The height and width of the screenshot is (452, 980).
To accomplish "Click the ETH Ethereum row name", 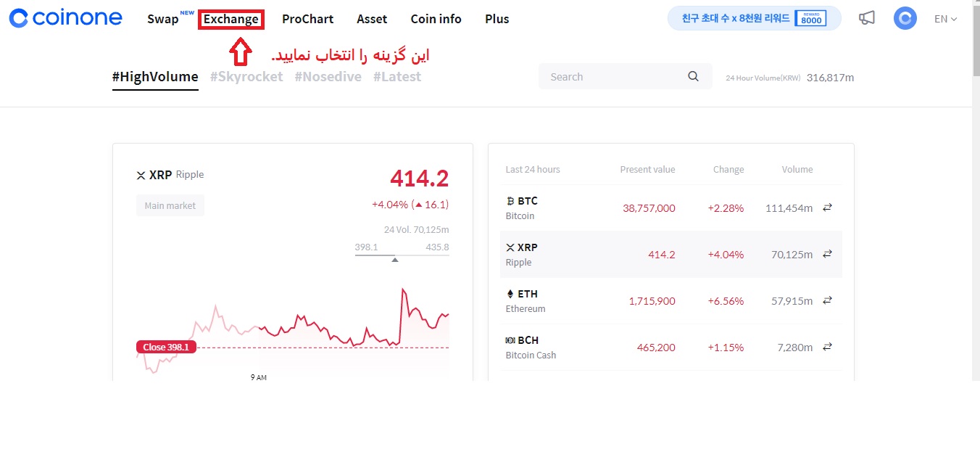I will pos(526,300).
